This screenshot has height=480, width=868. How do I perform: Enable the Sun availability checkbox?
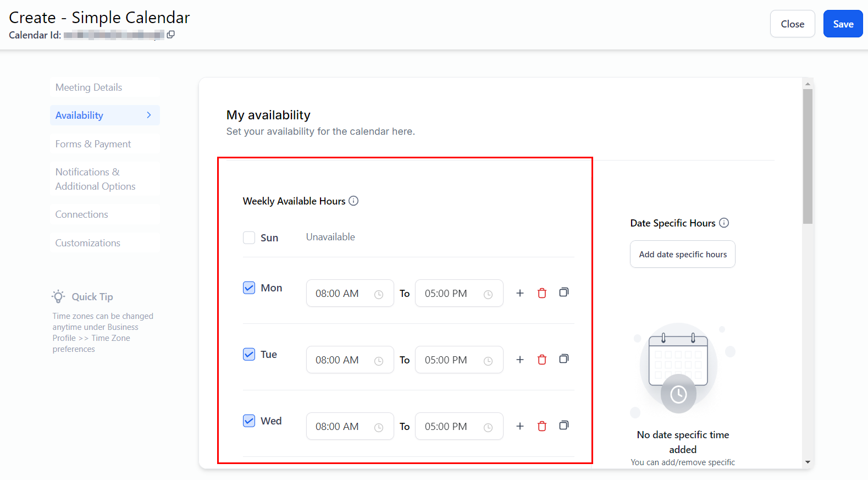pyautogui.click(x=249, y=238)
